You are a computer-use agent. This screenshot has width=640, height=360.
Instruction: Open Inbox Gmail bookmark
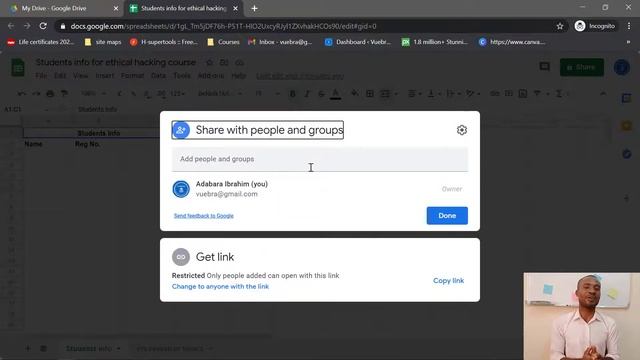[x=280, y=42]
